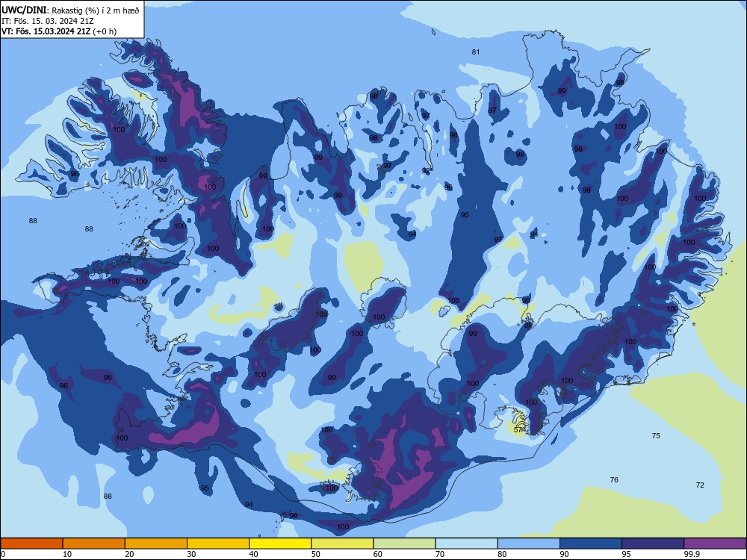Click the purple legend swatch above 99.9
This screenshot has width=747, height=560.
(x=715, y=544)
